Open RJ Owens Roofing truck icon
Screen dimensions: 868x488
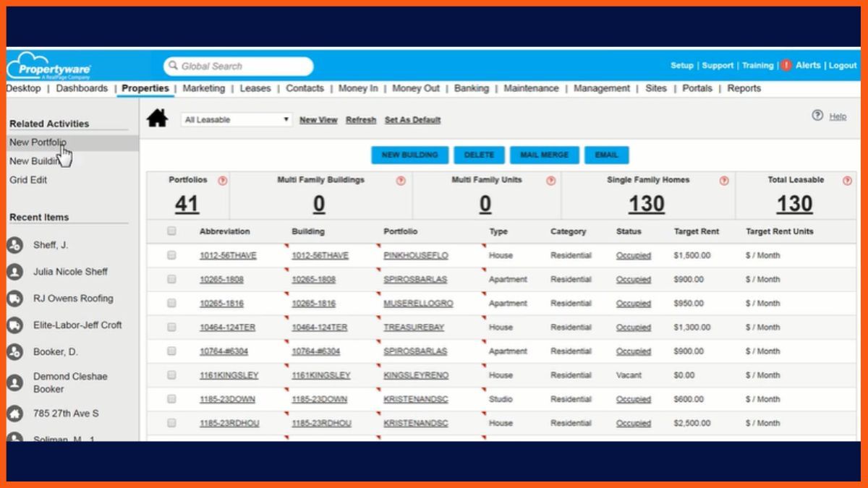(x=14, y=299)
